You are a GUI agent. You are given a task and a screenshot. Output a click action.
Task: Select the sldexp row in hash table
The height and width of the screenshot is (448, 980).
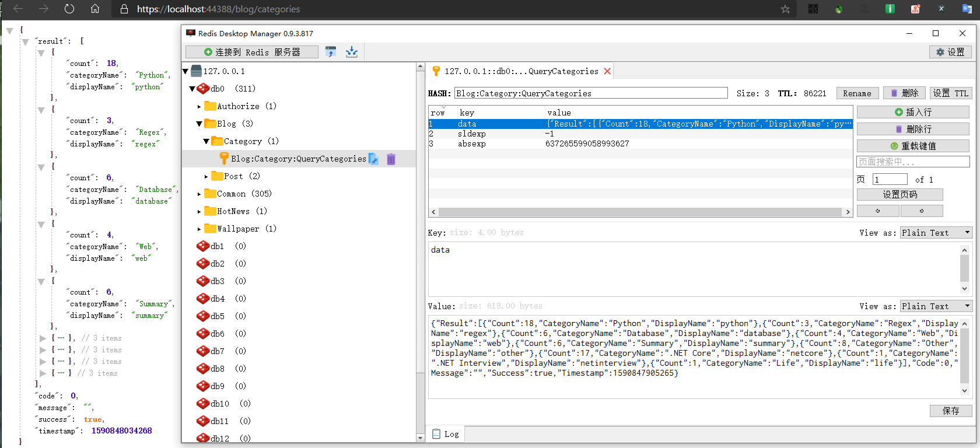[471, 134]
